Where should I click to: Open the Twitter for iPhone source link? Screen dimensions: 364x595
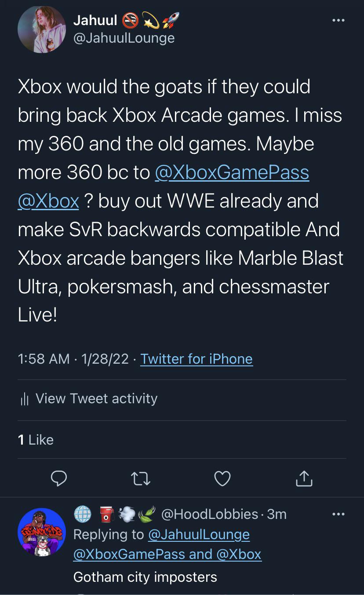[197, 359]
